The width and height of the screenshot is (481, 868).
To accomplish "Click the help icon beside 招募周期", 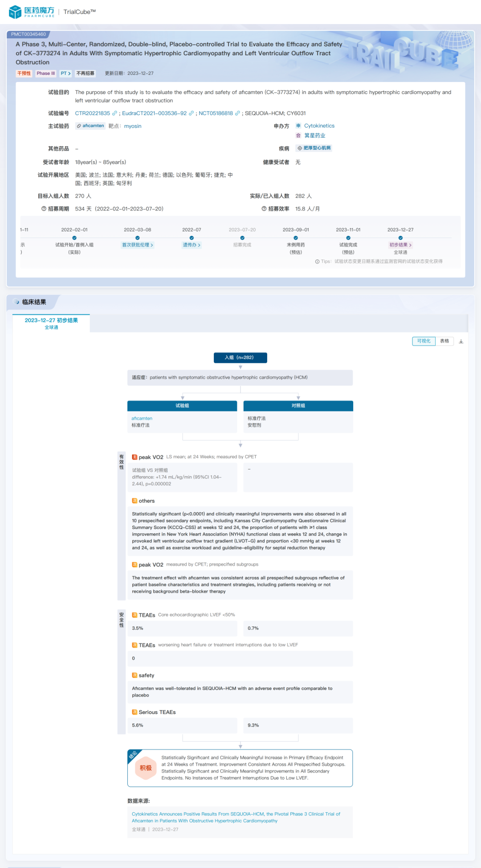I will (44, 209).
